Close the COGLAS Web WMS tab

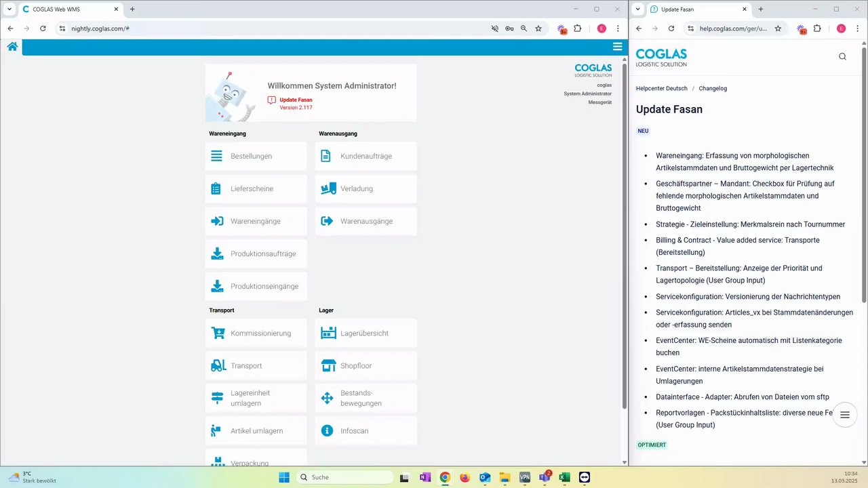tap(117, 9)
